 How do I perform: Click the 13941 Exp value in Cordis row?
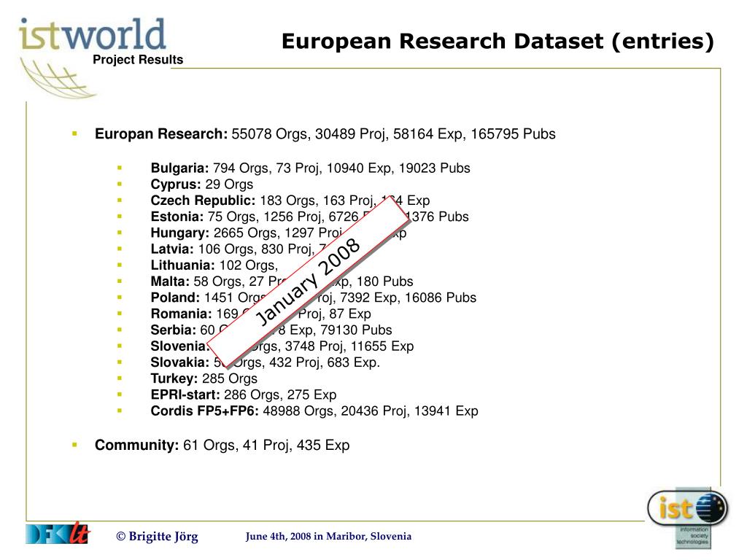(446, 411)
